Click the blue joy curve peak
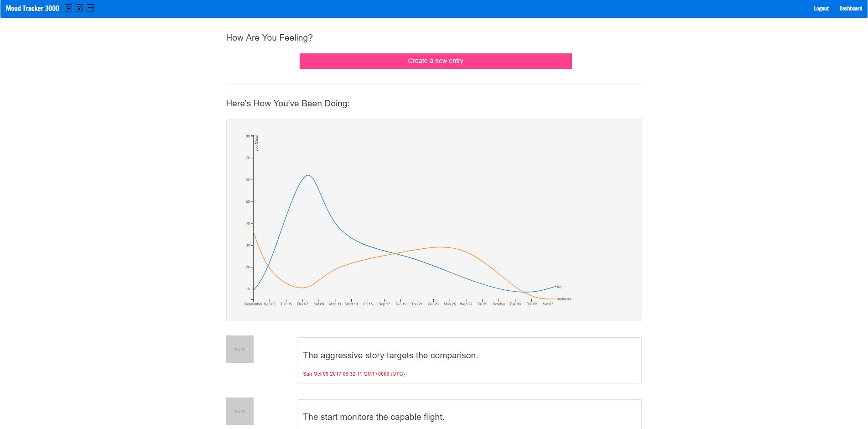The height and width of the screenshot is (429, 868). [x=309, y=175]
